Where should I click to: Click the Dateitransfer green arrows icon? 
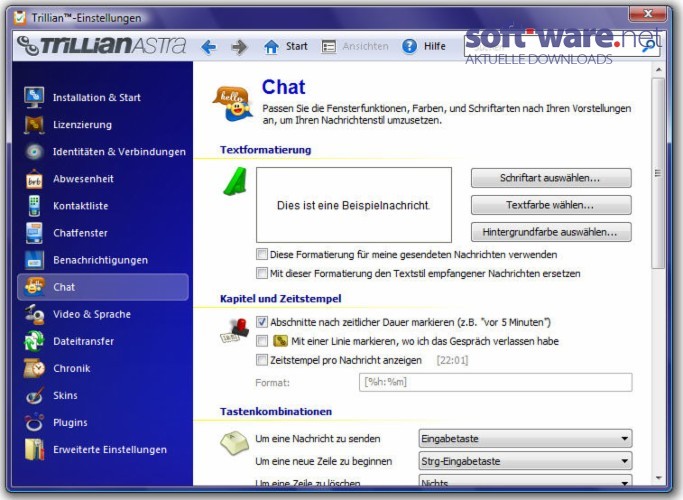point(34,341)
